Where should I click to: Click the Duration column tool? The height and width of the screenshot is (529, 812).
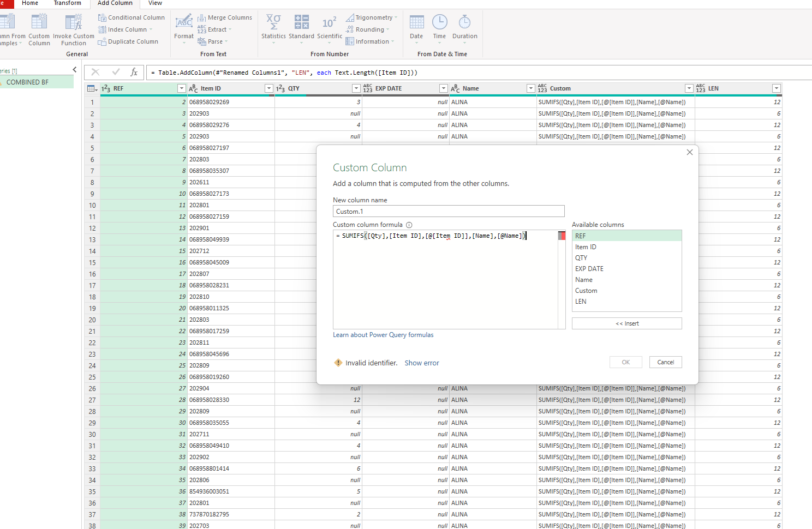point(465,29)
